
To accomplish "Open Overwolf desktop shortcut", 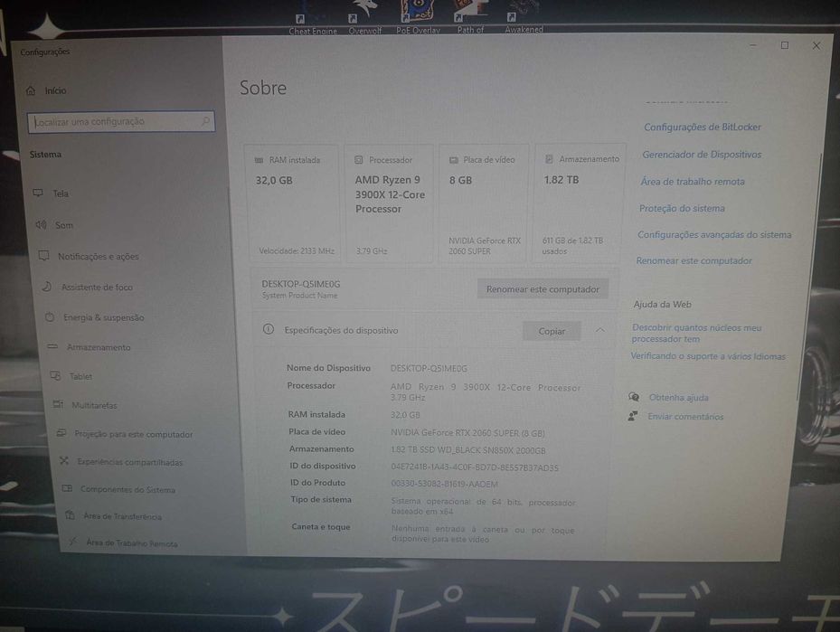I will tap(365, 18).
